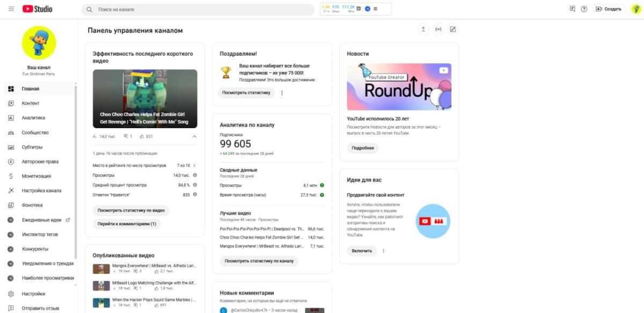Click the Наиболее просматриваемые extension icon

click(x=11, y=278)
